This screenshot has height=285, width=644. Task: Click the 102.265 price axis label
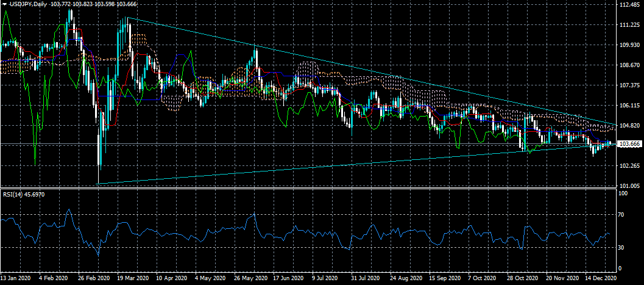(x=629, y=165)
